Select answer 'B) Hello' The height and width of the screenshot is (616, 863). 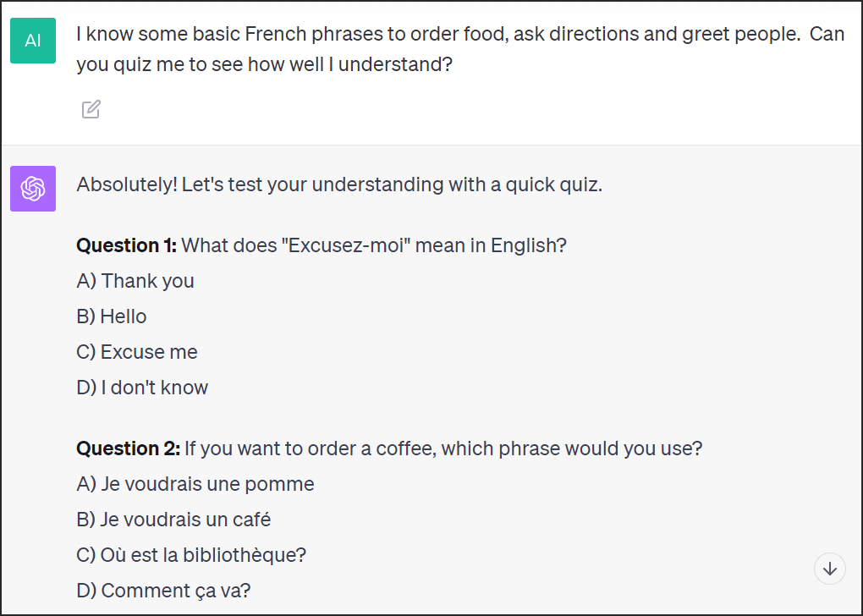[112, 316]
